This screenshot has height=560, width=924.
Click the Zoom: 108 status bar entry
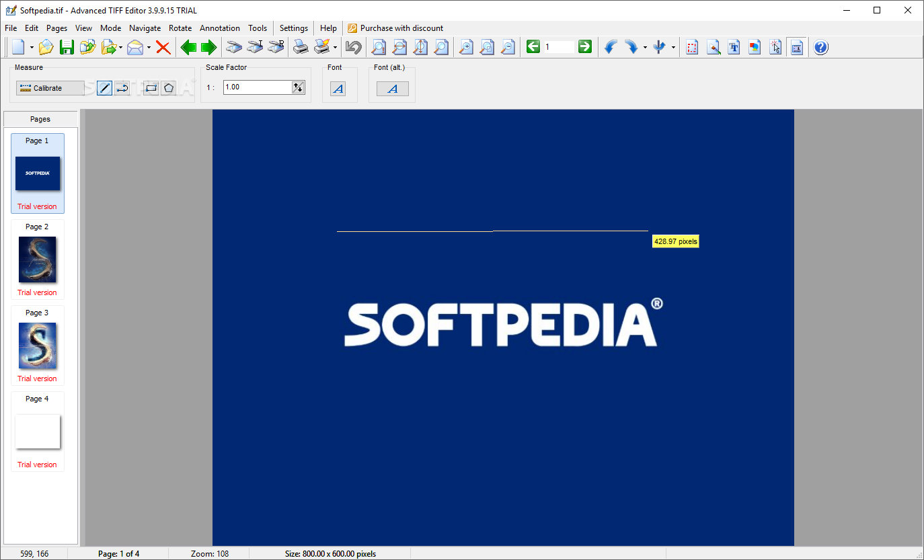pos(210,554)
